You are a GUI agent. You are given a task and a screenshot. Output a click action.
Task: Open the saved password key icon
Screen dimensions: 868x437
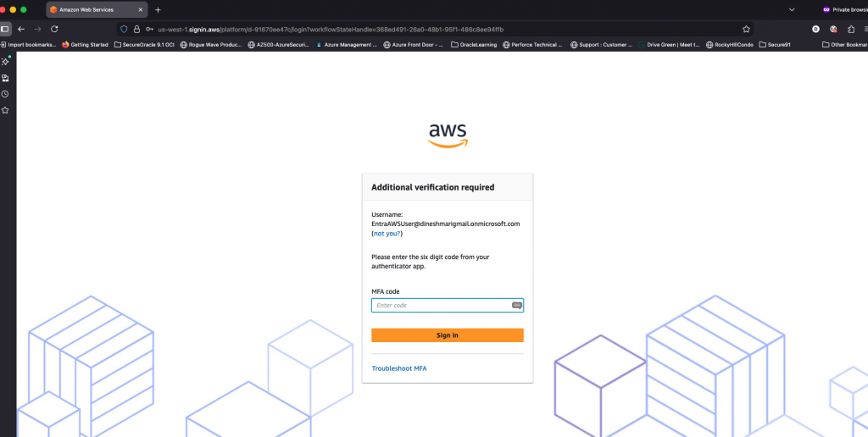tap(149, 30)
